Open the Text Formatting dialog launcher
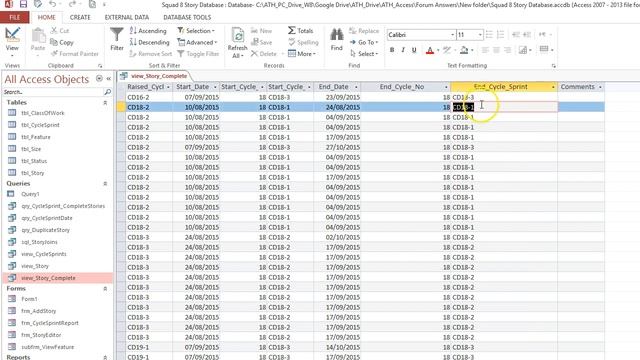This screenshot has width=640, height=360. click(x=553, y=66)
